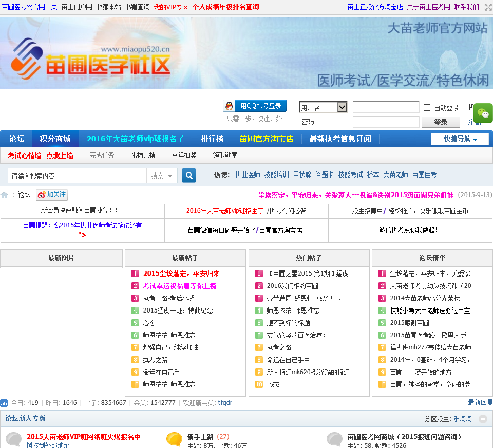Click the 苗圃医学社区 logo
The image size is (493, 448).
90,59
